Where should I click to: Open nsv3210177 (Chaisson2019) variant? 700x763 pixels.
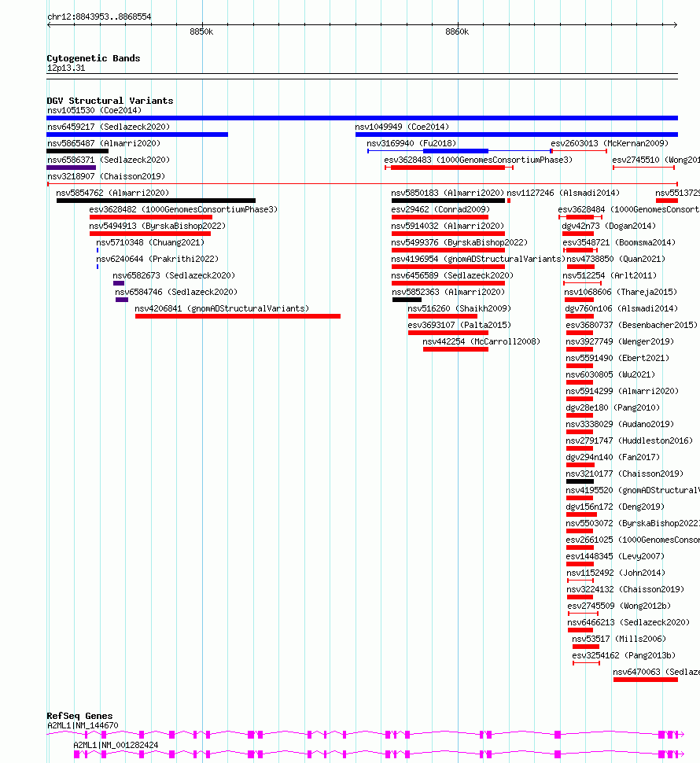tap(624, 474)
